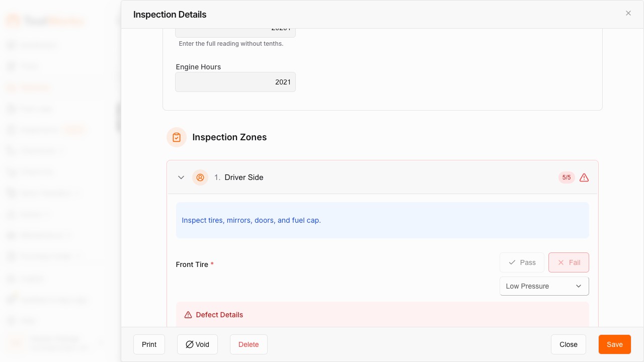Click the red warning triangle next to 5/5 badge
644x362 pixels.
pyautogui.click(x=584, y=177)
